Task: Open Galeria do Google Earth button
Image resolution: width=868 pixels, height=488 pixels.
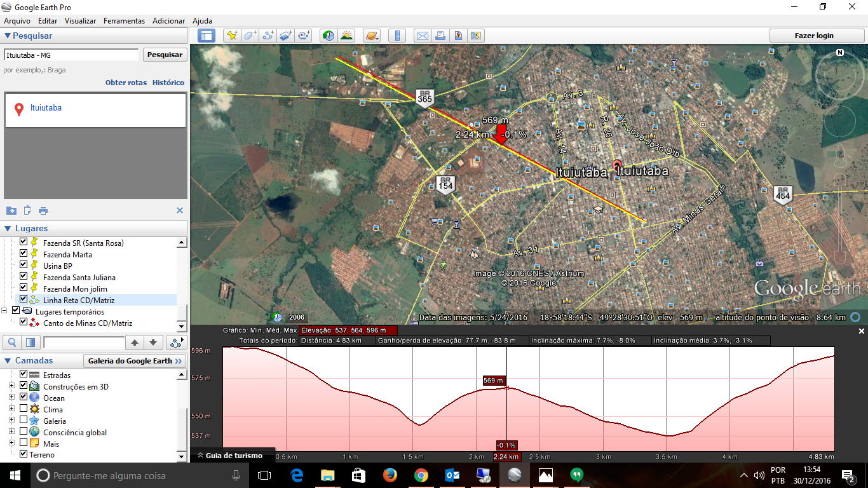Action: point(135,361)
